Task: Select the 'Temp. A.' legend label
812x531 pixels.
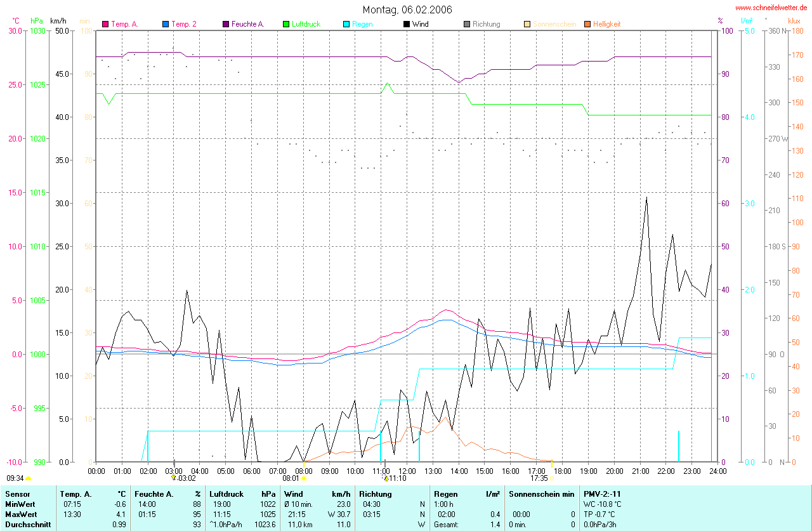Action: (125, 24)
